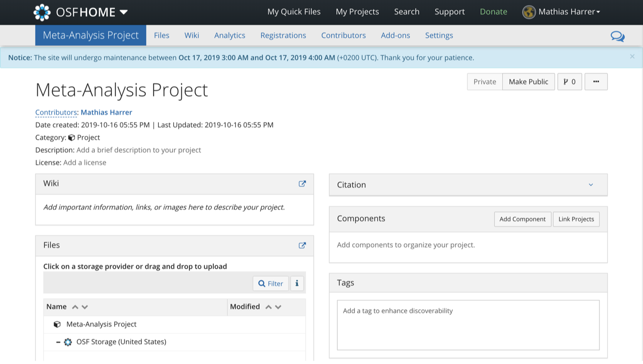Open the OSF HOME dropdown arrow
The width and height of the screenshot is (643, 364).
[x=123, y=12]
